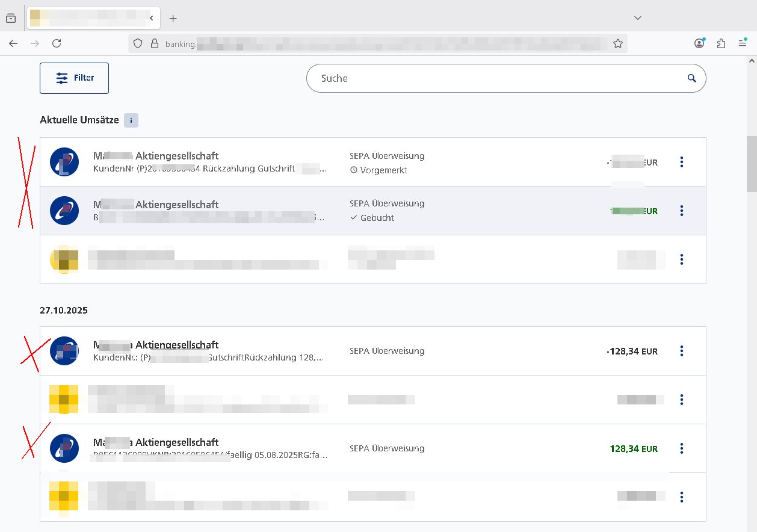Click into the Suche search field
The width and height of the screenshot is (757, 532).
pos(493,78)
